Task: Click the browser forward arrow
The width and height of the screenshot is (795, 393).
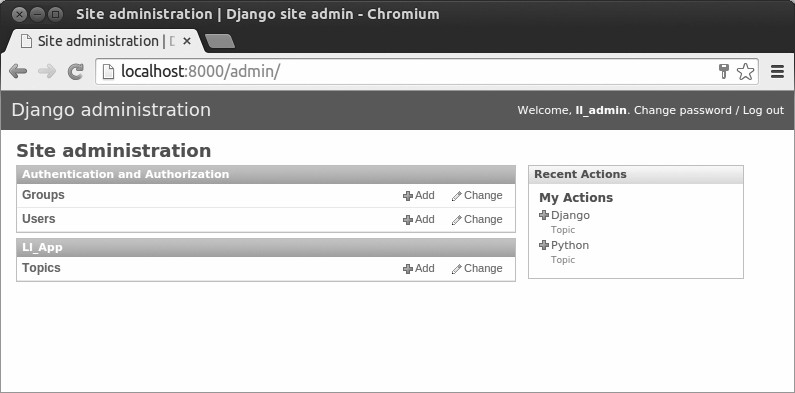Action: (x=47, y=72)
